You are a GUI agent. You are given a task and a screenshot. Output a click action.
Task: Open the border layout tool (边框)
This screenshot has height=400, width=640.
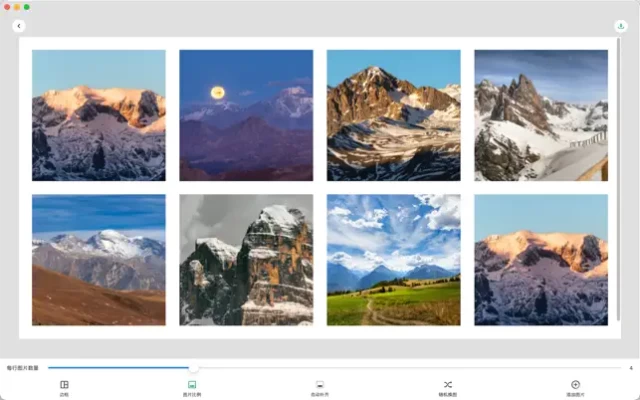64,385
